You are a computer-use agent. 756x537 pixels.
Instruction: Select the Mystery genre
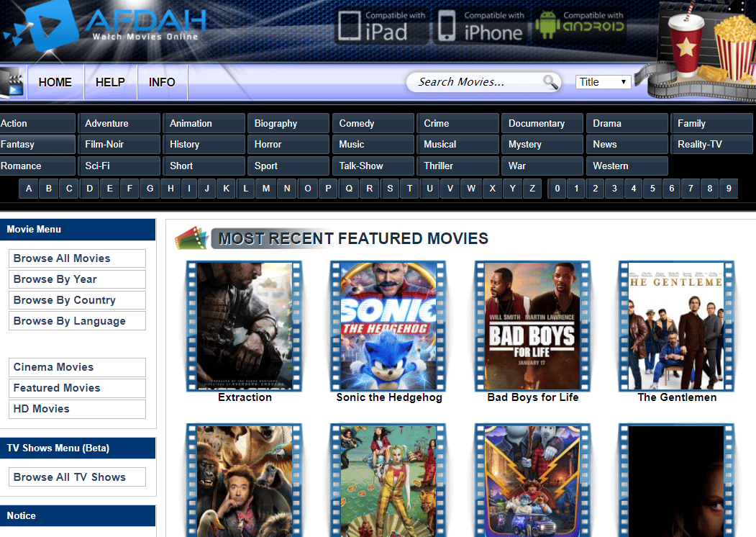(x=542, y=144)
